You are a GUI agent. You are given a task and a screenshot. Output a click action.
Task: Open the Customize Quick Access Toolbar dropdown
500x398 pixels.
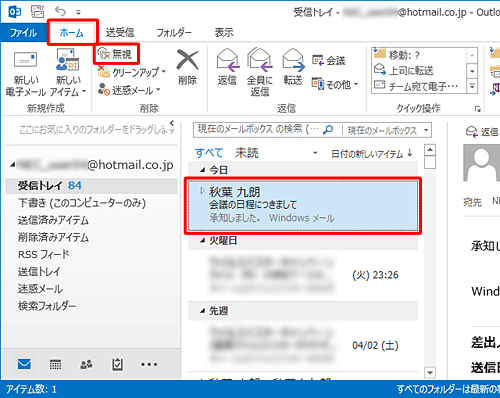click(x=78, y=13)
